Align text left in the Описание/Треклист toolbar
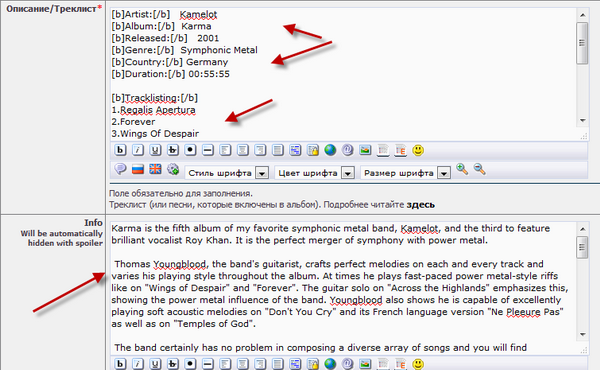The width and height of the screenshot is (600, 370). (x=225, y=150)
